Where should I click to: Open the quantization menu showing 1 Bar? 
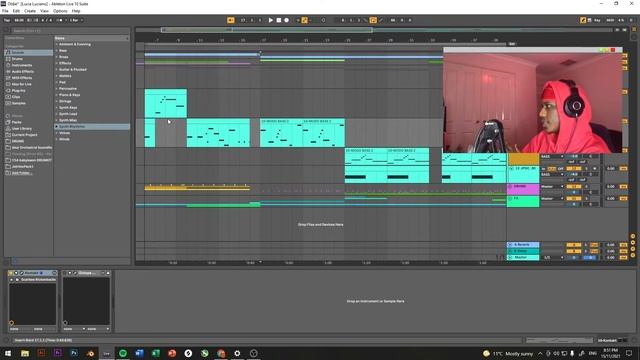(75, 20)
